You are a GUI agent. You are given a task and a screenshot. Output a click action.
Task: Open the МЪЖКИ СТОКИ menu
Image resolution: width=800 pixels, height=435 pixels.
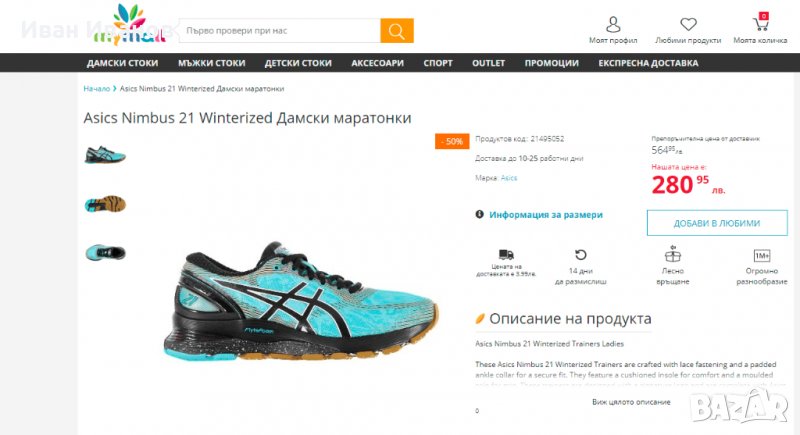tap(212, 63)
